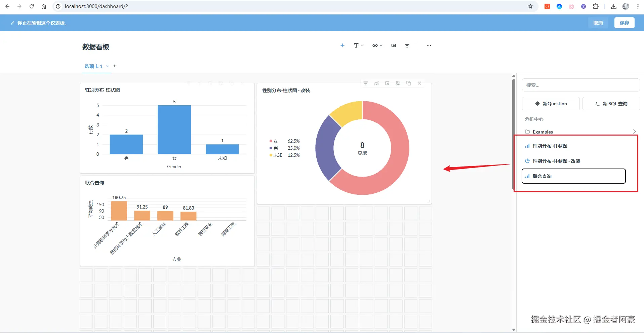The image size is (644, 333).
Task: Open the text card T tool
Action: coord(356,45)
